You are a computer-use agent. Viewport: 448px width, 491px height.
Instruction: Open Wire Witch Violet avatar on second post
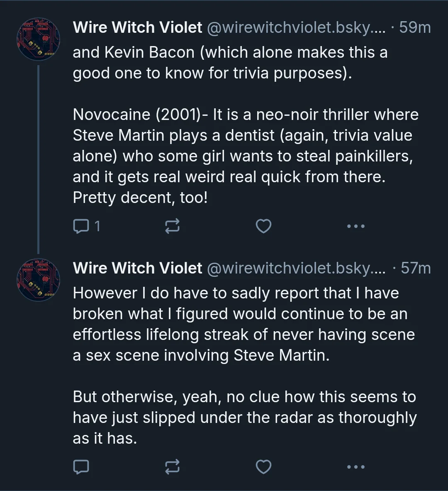pos(38,280)
